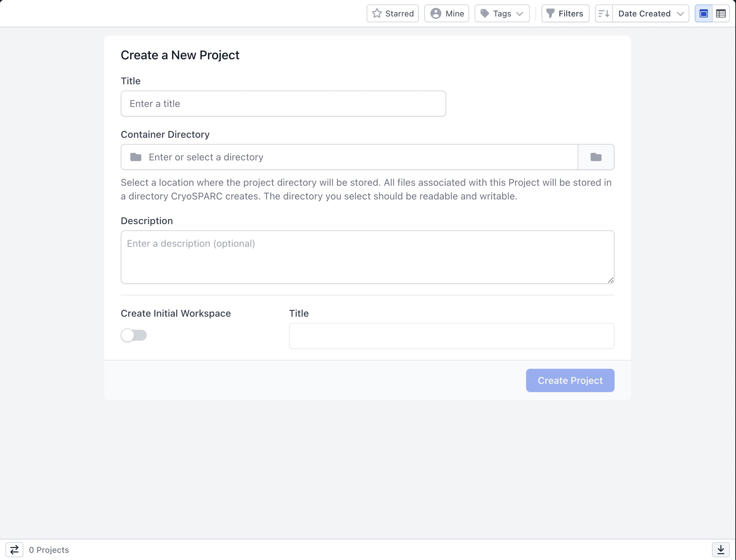Grab the description box resize handle
The width and height of the screenshot is (736, 560).
point(610,280)
